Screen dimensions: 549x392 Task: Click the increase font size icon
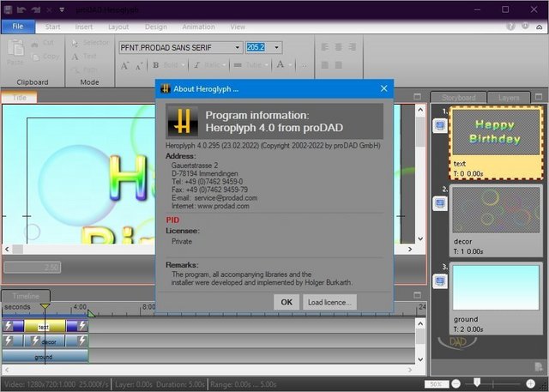coord(125,65)
